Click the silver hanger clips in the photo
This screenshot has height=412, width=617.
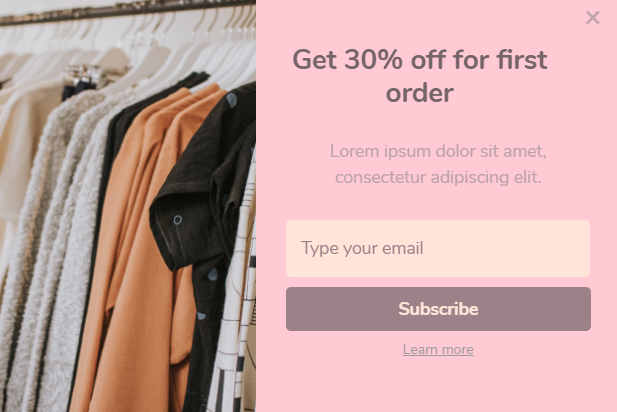pyautogui.click(x=82, y=75)
